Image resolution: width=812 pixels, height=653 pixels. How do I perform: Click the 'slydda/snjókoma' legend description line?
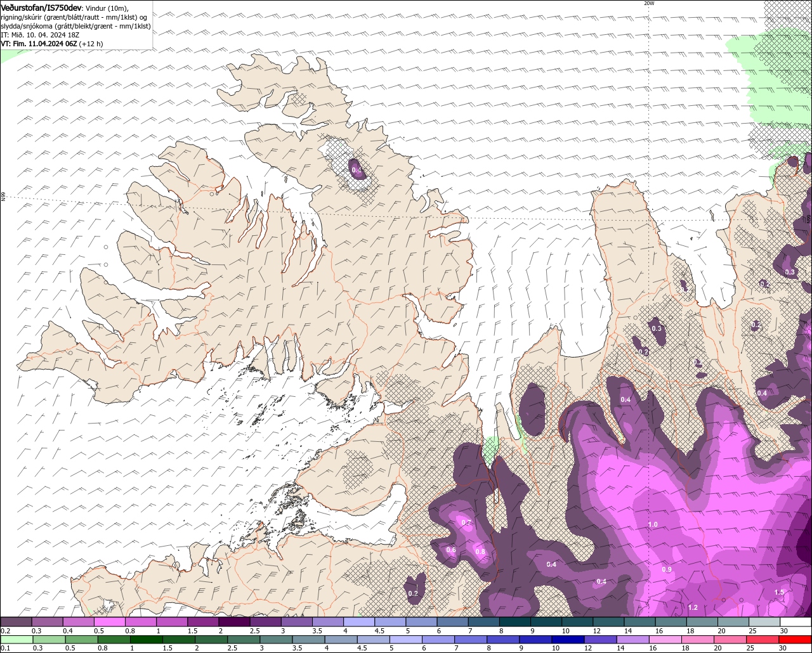click(75, 26)
